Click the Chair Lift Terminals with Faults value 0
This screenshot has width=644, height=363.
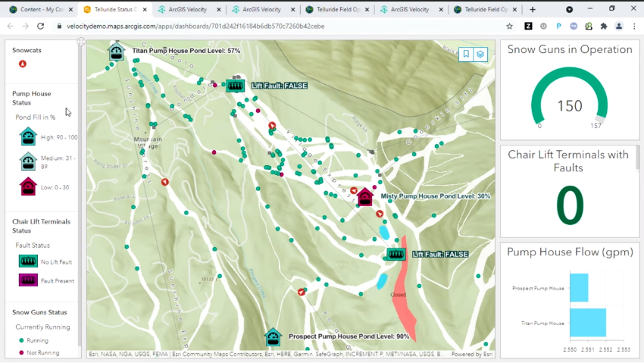(570, 205)
